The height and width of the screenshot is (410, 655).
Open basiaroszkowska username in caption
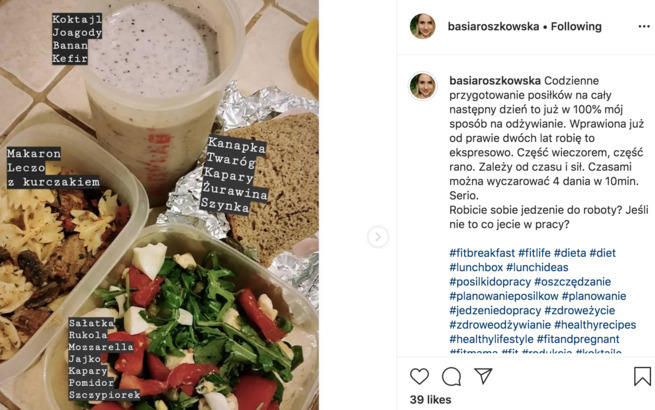pos(495,81)
